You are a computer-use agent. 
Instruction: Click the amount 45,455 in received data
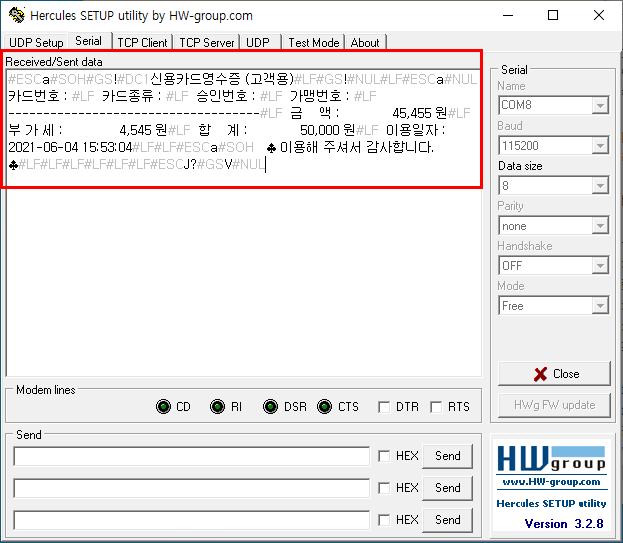412,113
